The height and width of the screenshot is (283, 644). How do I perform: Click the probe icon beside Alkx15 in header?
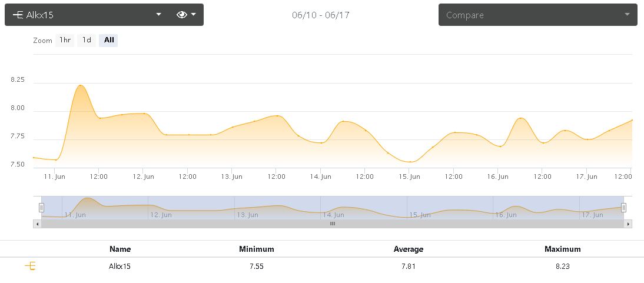tap(18, 15)
